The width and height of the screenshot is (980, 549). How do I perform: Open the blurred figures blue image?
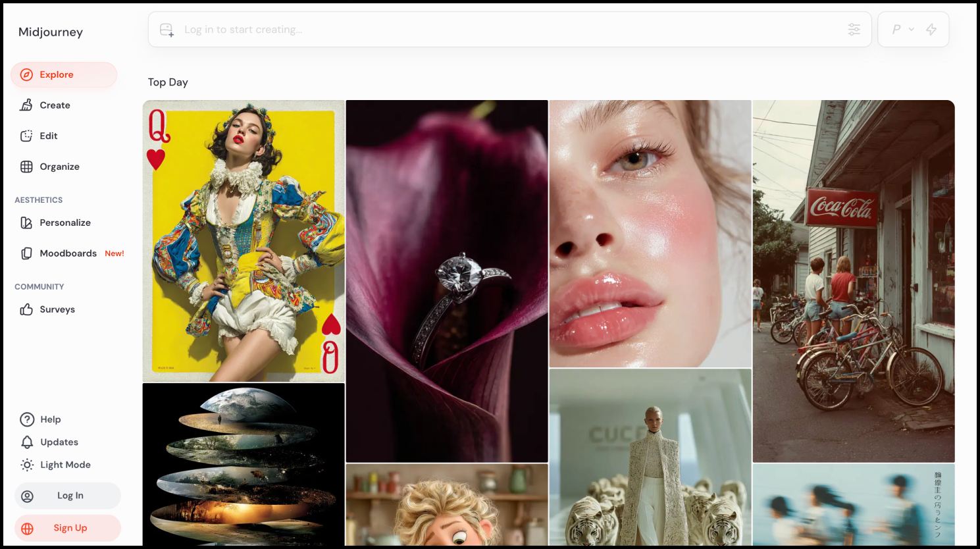tap(854, 504)
